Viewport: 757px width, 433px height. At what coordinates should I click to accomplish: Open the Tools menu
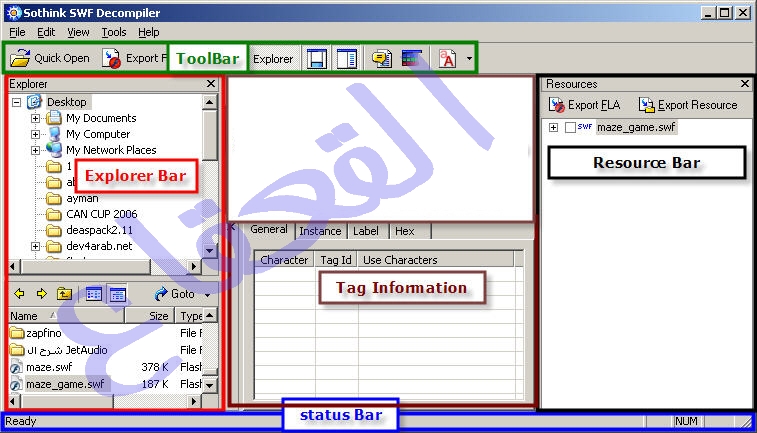[114, 32]
